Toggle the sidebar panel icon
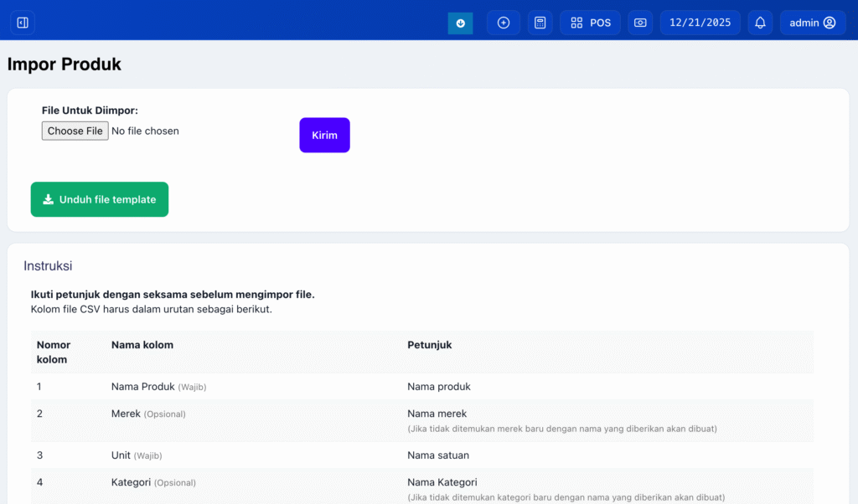Image resolution: width=858 pixels, height=504 pixels. [x=23, y=23]
